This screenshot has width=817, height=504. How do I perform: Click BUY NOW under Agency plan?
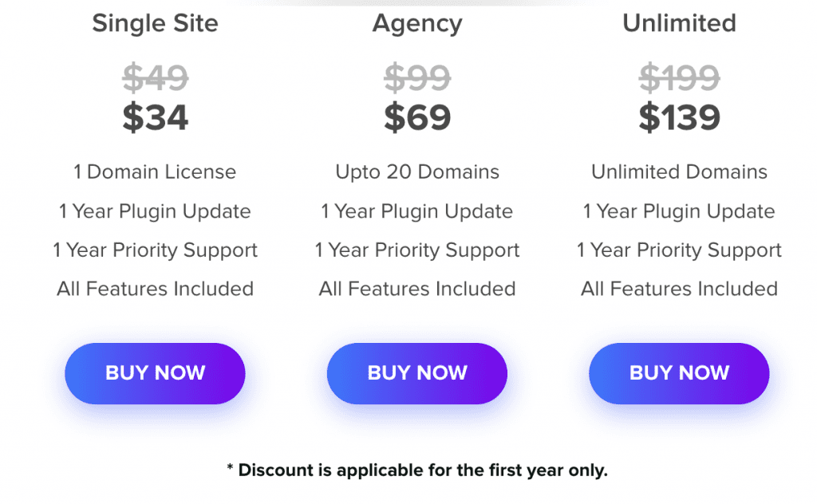coord(416,373)
